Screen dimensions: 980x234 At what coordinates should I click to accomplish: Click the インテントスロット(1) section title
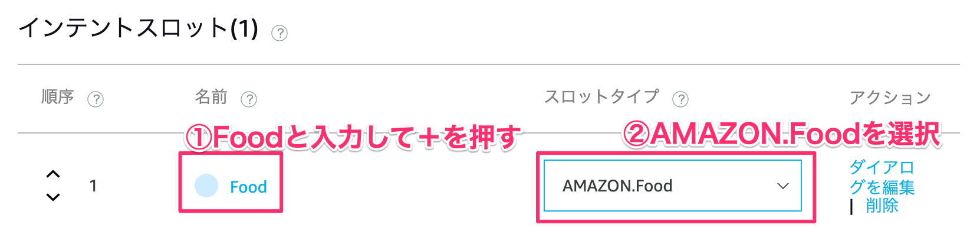[x=138, y=28]
